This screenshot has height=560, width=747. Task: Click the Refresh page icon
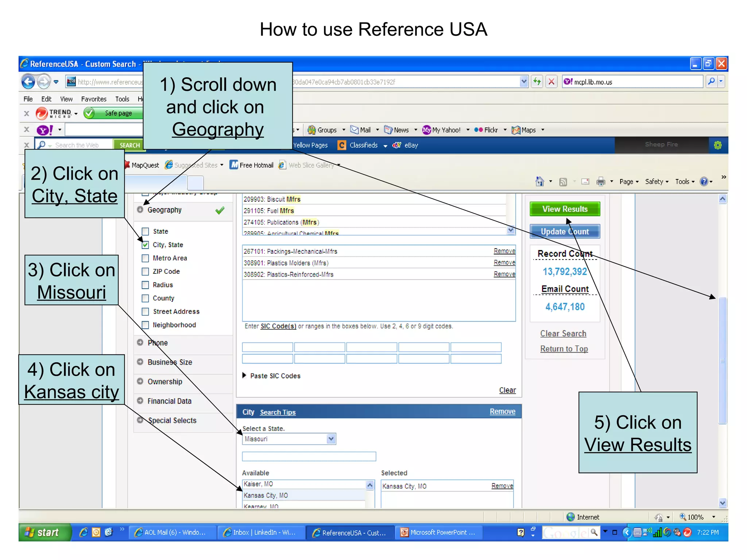point(537,81)
